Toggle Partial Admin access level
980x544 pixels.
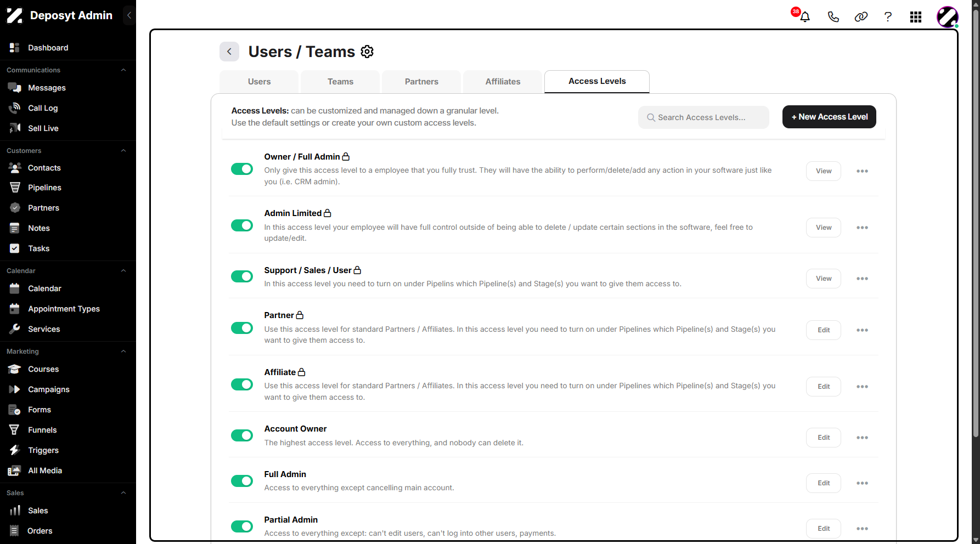click(242, 526)
